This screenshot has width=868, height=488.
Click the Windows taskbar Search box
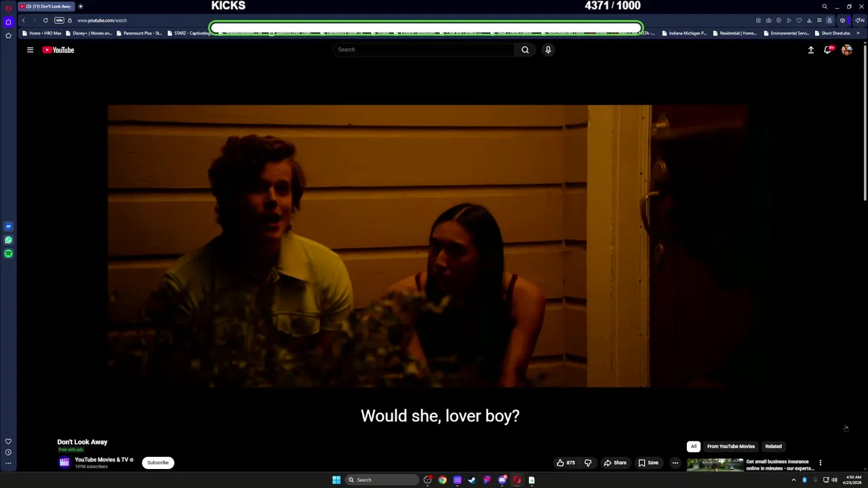point(382,480)
